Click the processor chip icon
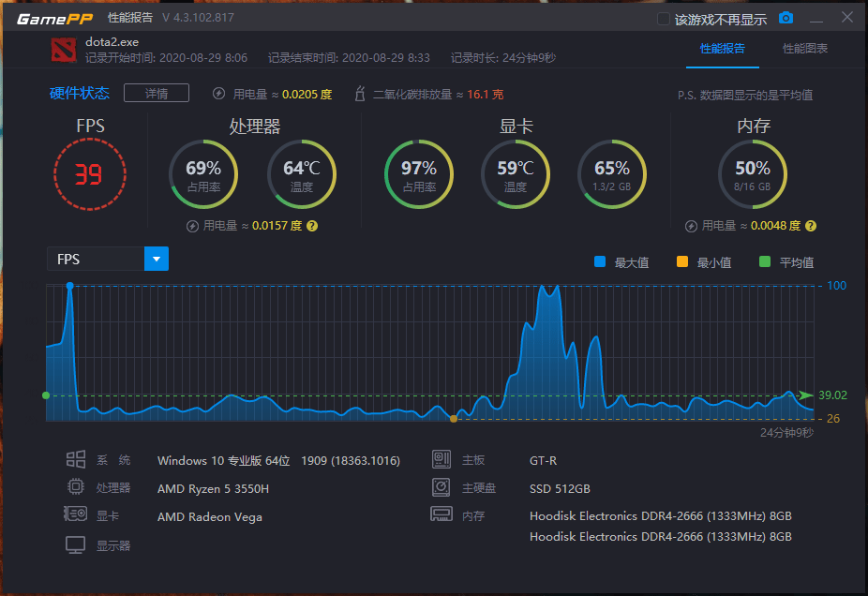 pos(76,487)
